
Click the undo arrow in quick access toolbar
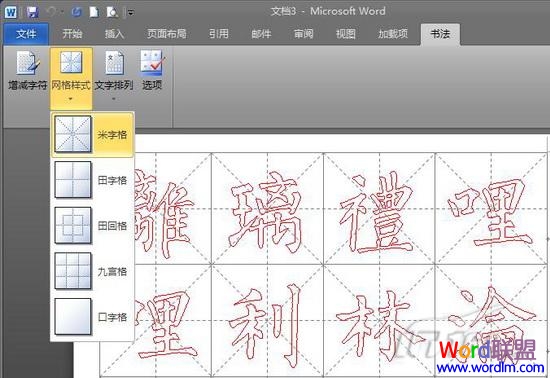(51, 12)
